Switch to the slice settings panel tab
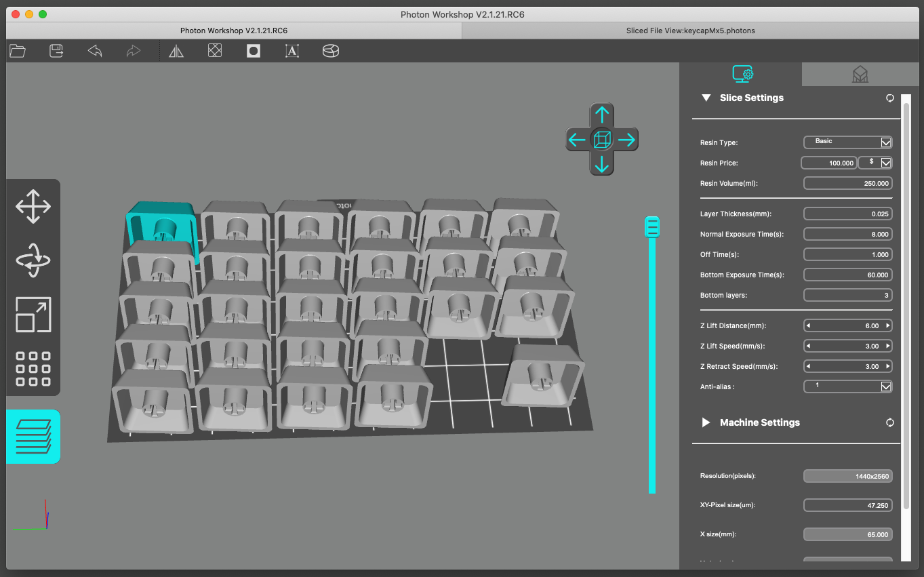 tap(742, 74)
